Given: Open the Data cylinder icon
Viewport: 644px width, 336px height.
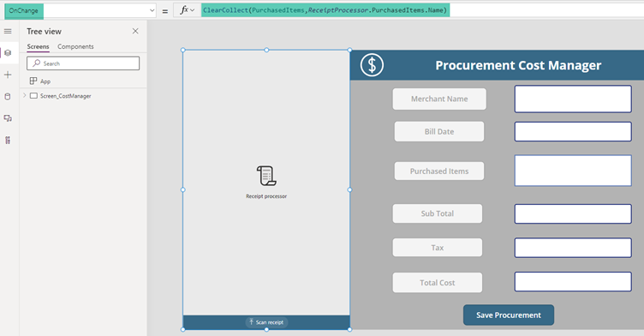Looking at the screenshot, I should pyautogui.click(x=8, y=97).
